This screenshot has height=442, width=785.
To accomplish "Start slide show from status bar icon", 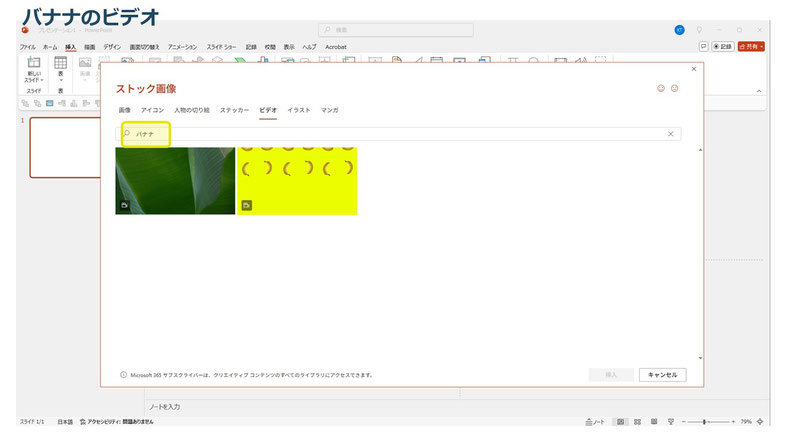I will [x=671, y=422].
